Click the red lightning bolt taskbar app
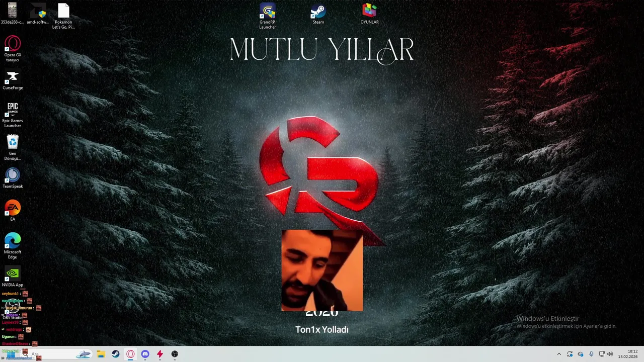644x362 pixels. [x=160, y=354]
